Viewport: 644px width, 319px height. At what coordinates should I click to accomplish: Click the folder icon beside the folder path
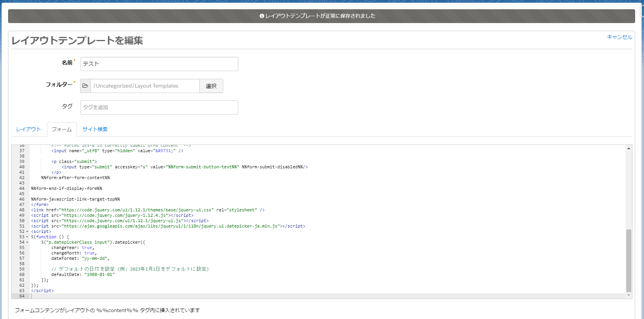85,86
